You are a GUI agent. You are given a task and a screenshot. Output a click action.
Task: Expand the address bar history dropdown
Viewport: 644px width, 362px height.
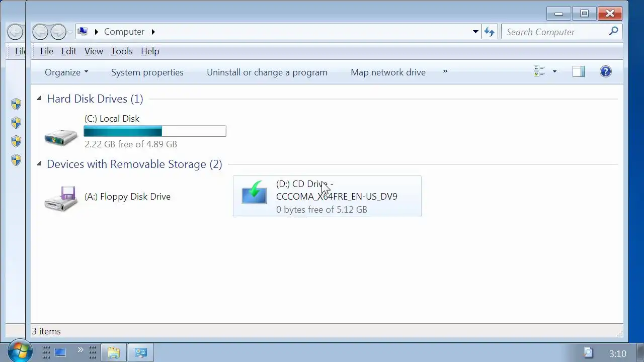coord(475,32)
